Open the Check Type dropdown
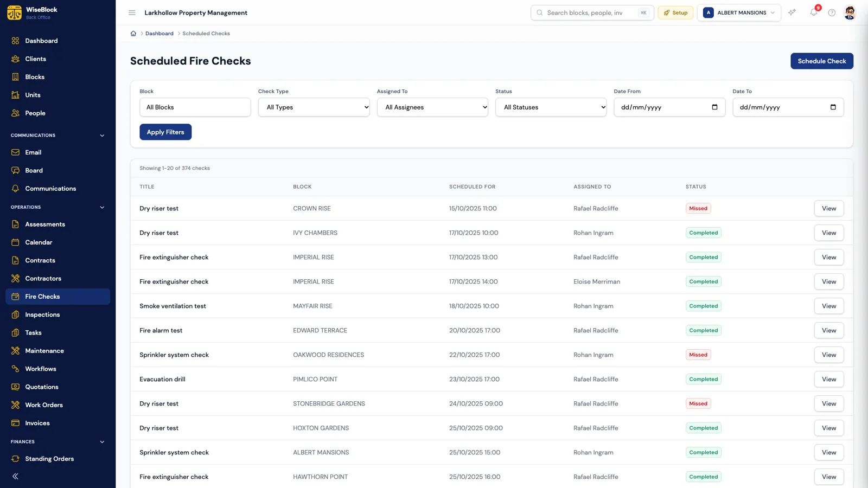 coord(314,107)
